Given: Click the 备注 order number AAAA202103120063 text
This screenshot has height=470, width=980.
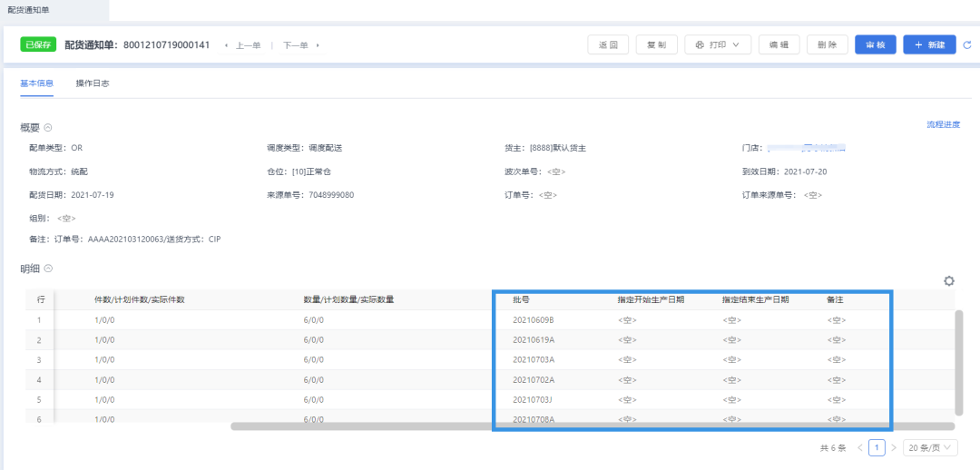Looking at the screenshot, I should pyautogui.click(x=127, y=240).
